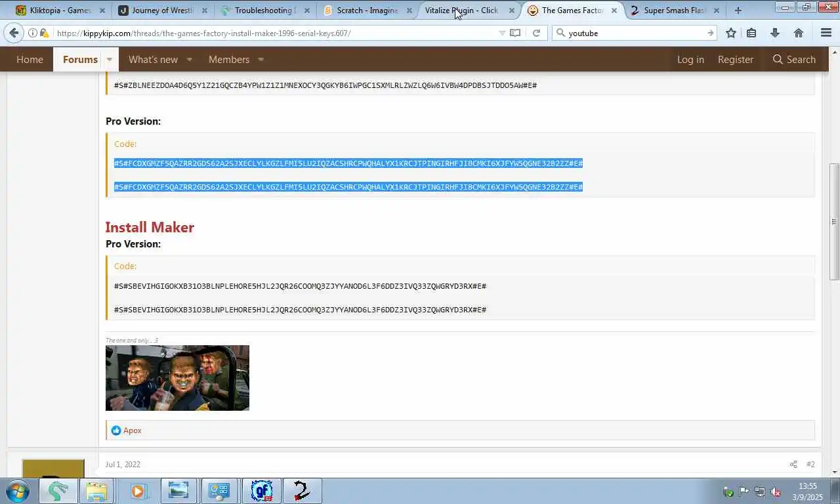Open a new tab with the plus button

pos(738,10)
